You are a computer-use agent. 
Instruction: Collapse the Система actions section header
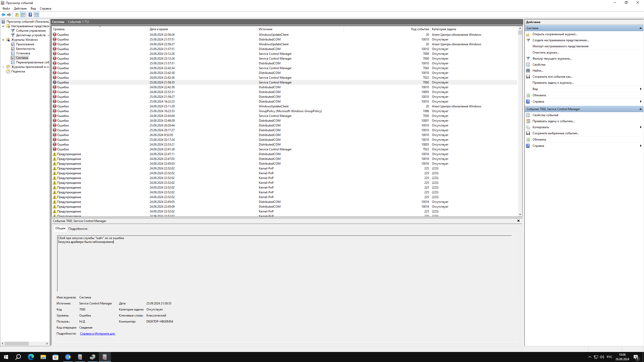point(640,28)
